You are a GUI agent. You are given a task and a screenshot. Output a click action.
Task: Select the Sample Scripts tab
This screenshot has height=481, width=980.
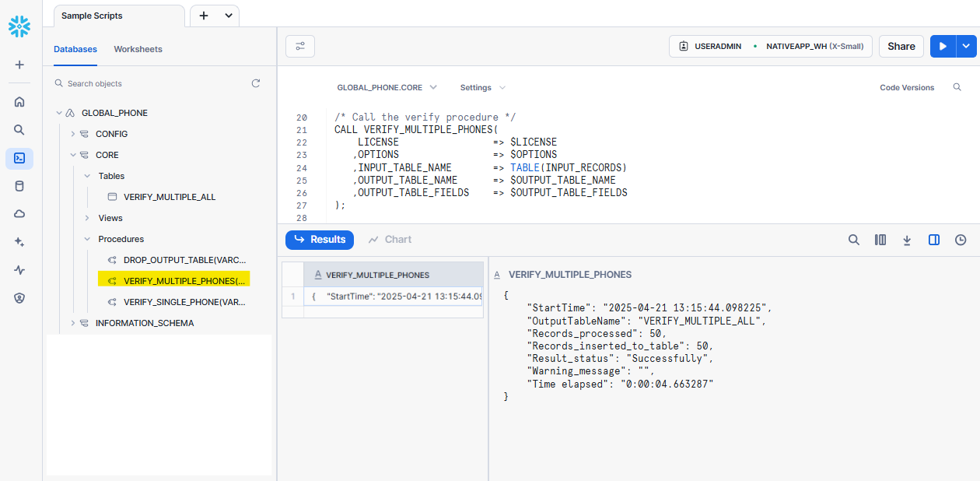point(119,16)
